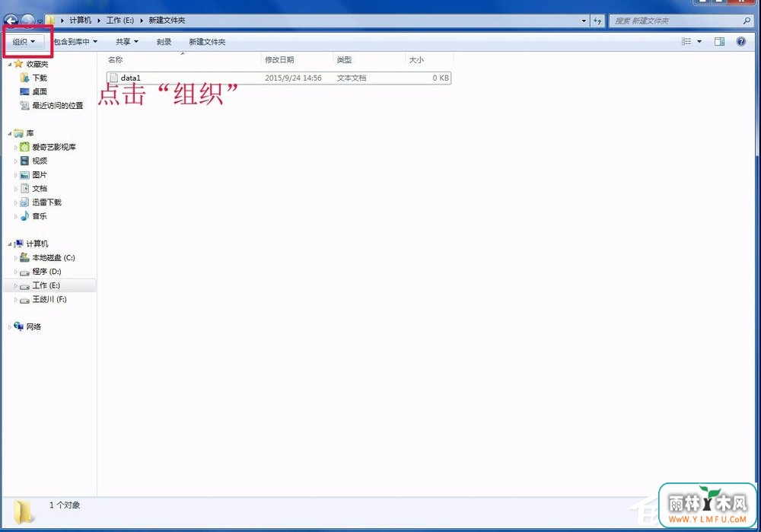This screenshot has height=532, width=761.
Task: Select 库 in navigation pane
Action: [30, 133]
